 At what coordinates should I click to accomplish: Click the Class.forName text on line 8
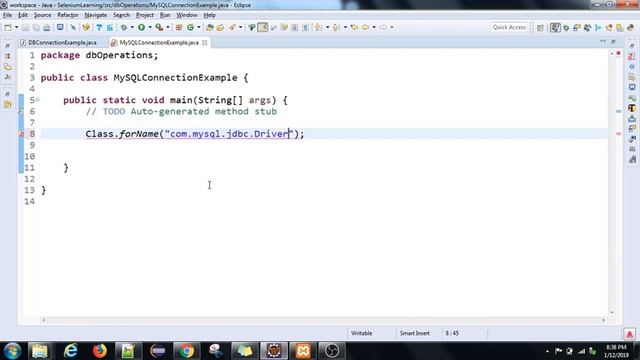click(122, 134)
